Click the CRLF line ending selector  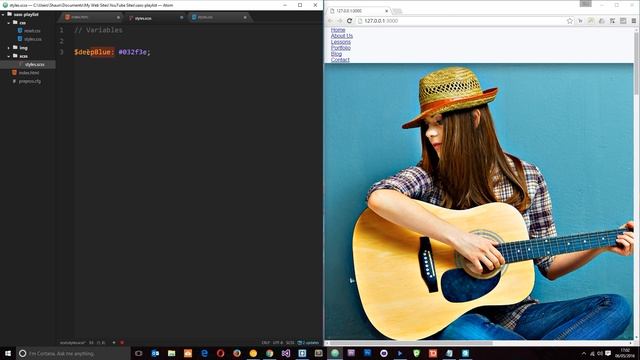point(265,342)
